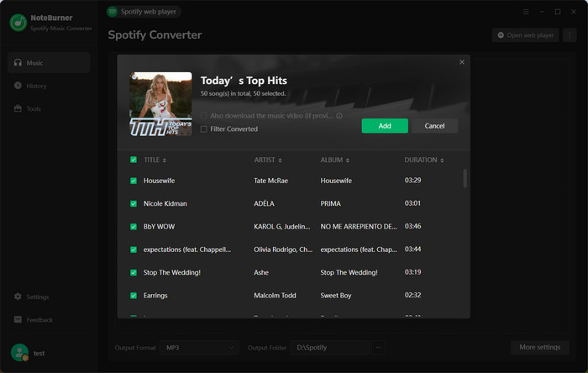Click the title Stop The Wedding!

[171, 272]
